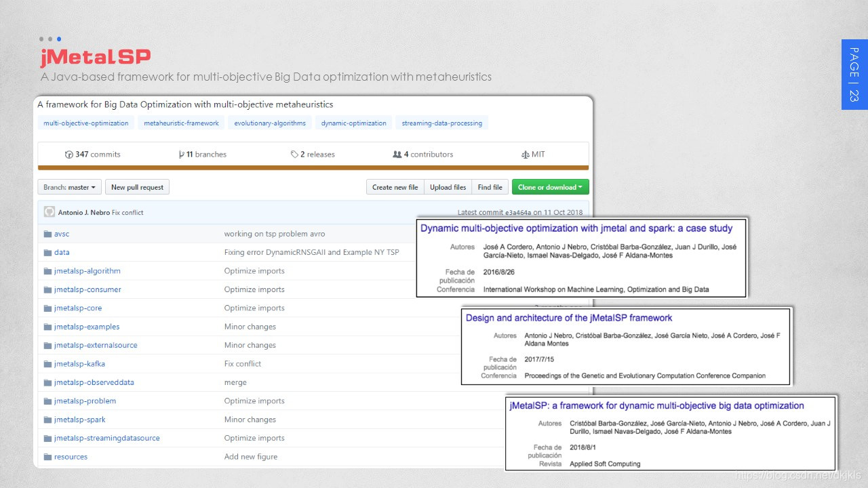
Task: Open the jmetalsp-externalsource folder link
Action: pos(96,345)
